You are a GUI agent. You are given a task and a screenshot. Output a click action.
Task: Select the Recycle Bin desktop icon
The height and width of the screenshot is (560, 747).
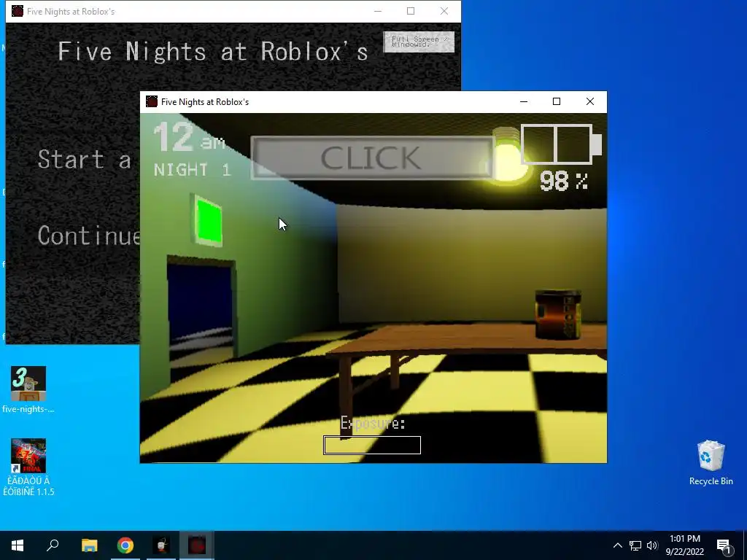pos(711,463)
